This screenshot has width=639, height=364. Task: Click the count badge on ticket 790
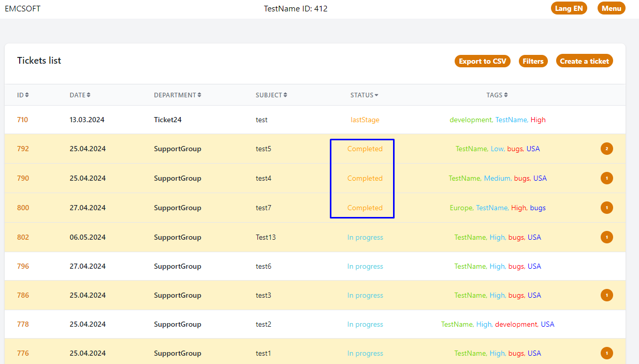(607, 178)
